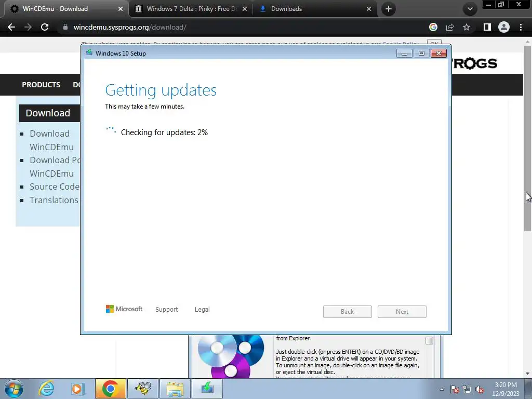Share this page via share icon
The image size is (532, 399).
pyautogui.click(x=450, y=27)
